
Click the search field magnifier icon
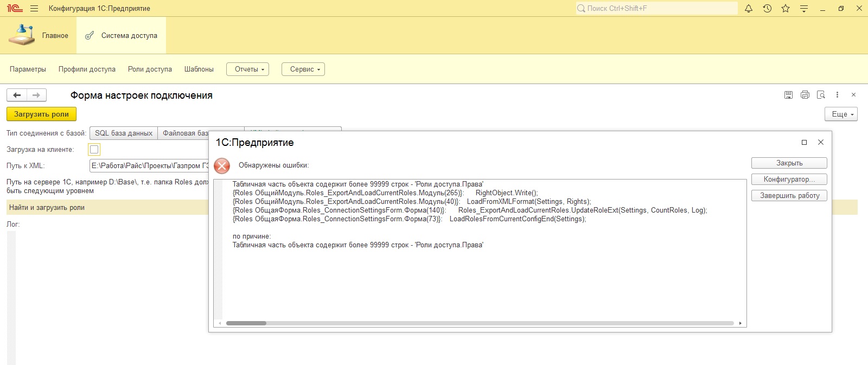[x=581, y=8]
